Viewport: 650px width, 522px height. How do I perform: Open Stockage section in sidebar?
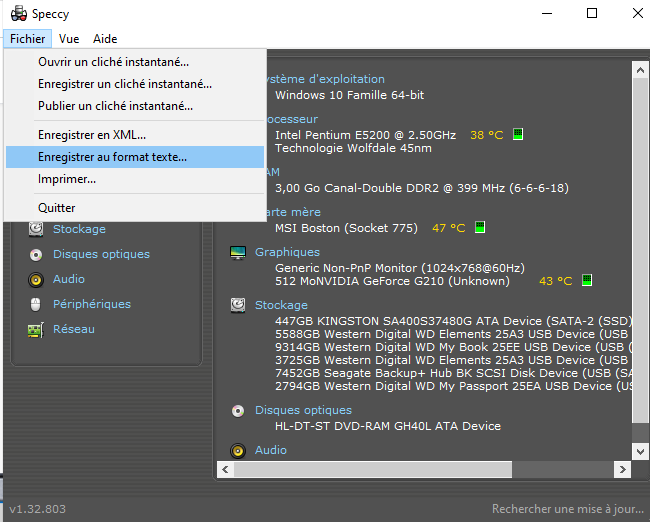coord(79,229)
